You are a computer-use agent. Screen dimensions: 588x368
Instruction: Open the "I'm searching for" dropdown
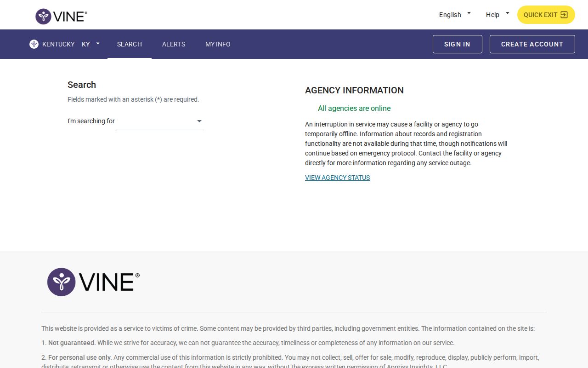[160, 121]
